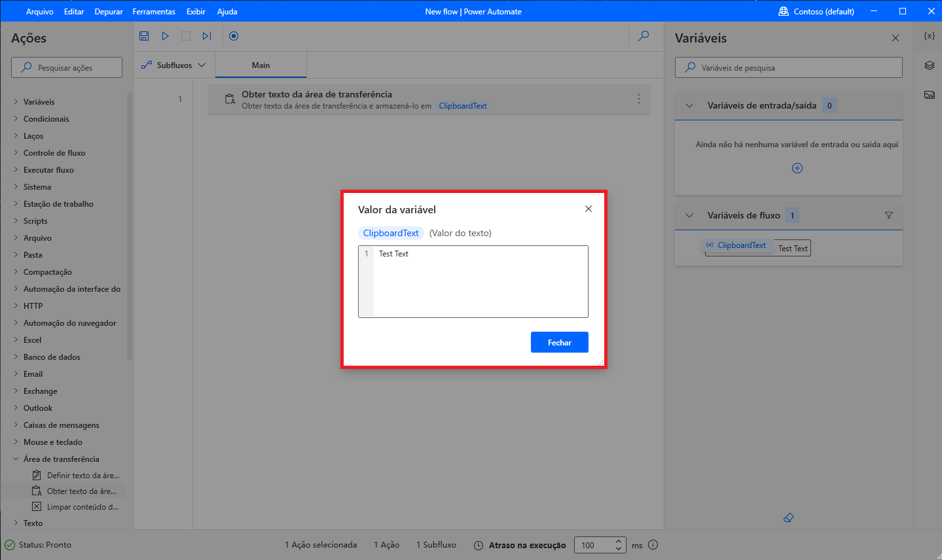The width and height of the screenshot is (942, 560).
Task: Click the Pesquisar ações search field
Action: (66, 67)
